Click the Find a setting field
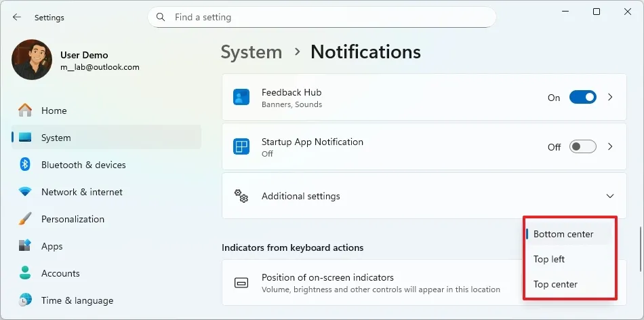The width and height of the screenshot is (644, 320). click(x=321, y=17)
